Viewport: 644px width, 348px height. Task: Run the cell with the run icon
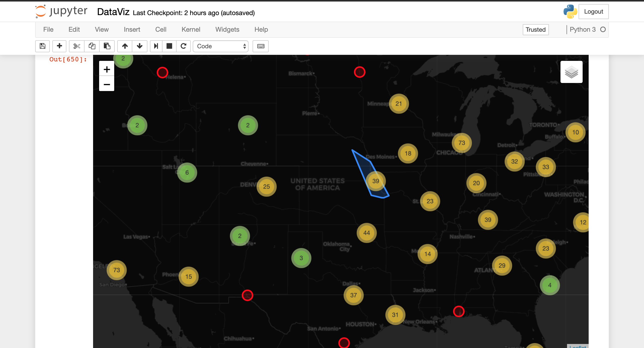point(156,46)
